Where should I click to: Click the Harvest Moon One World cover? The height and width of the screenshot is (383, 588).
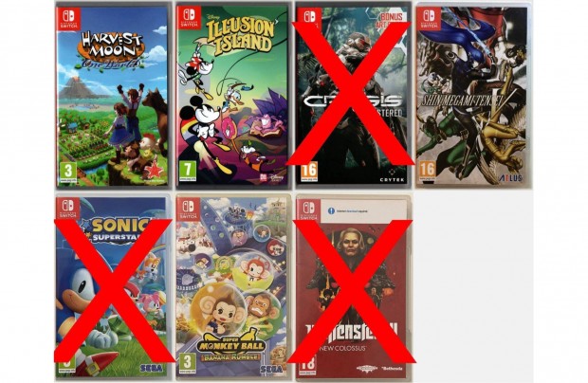(112, 95)
